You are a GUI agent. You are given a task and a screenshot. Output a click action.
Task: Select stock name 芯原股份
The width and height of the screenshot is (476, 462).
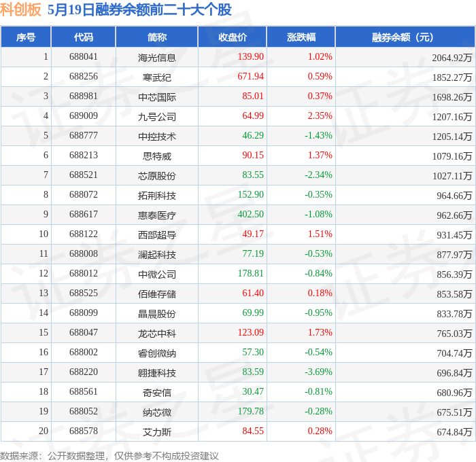pyautogui.click(x=157, y=176)
